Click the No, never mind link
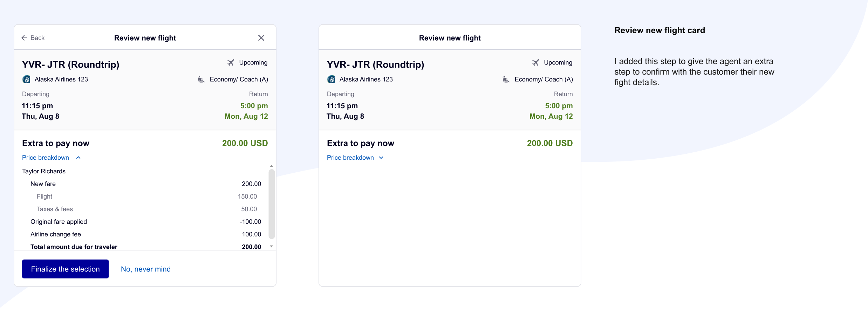Screen dimensions: 868x311 click(146, 269)
